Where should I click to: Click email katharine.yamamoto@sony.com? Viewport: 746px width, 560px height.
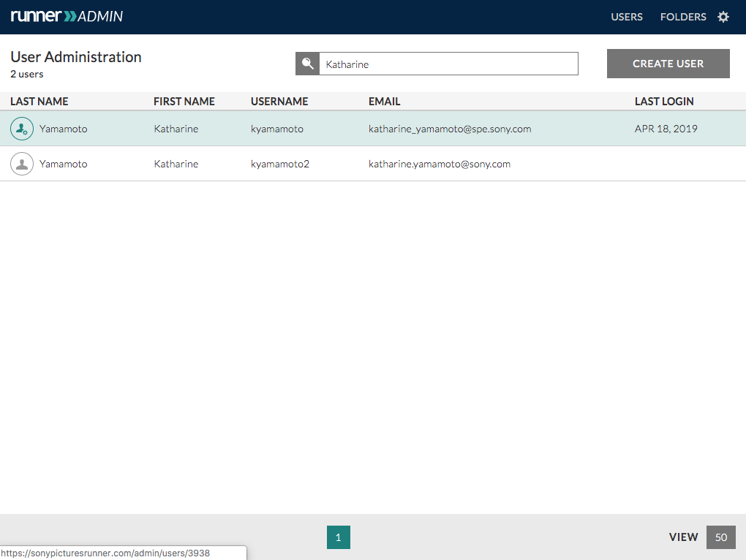[439, 164]
